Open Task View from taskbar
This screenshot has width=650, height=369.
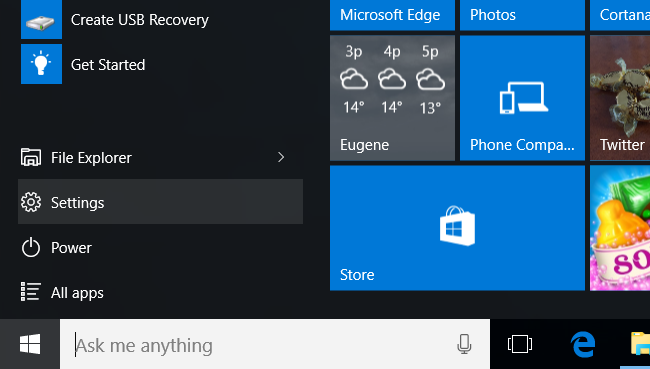click(519, 344)
